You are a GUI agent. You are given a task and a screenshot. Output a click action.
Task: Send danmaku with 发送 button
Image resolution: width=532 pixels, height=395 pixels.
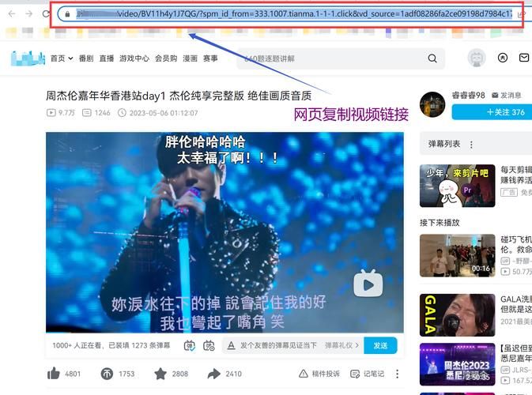pos(380,345)
